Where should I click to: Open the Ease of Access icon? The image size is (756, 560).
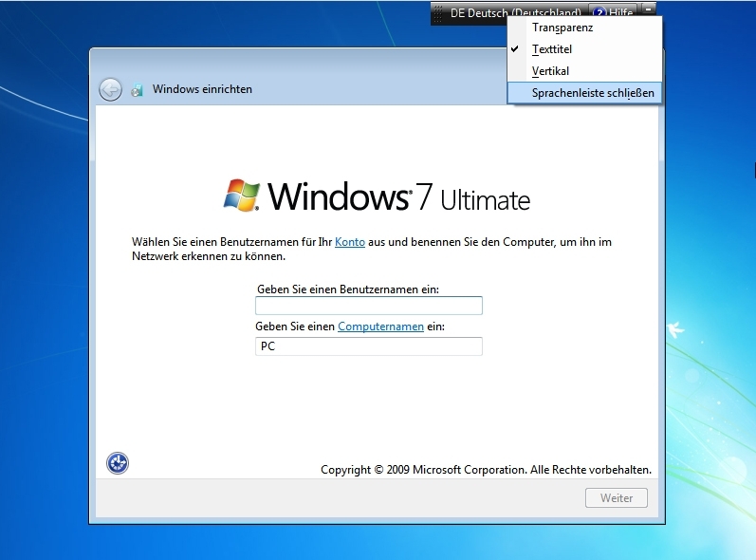118,463
